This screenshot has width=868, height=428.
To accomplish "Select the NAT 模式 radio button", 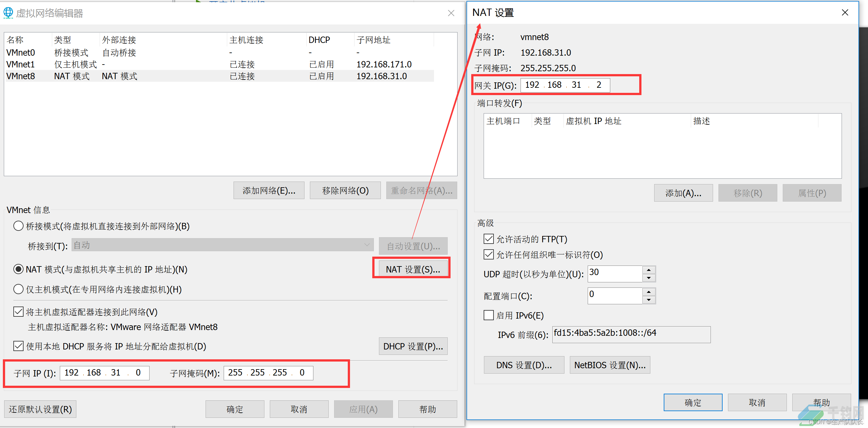I will pyautogui.click(x=18, y=269).
